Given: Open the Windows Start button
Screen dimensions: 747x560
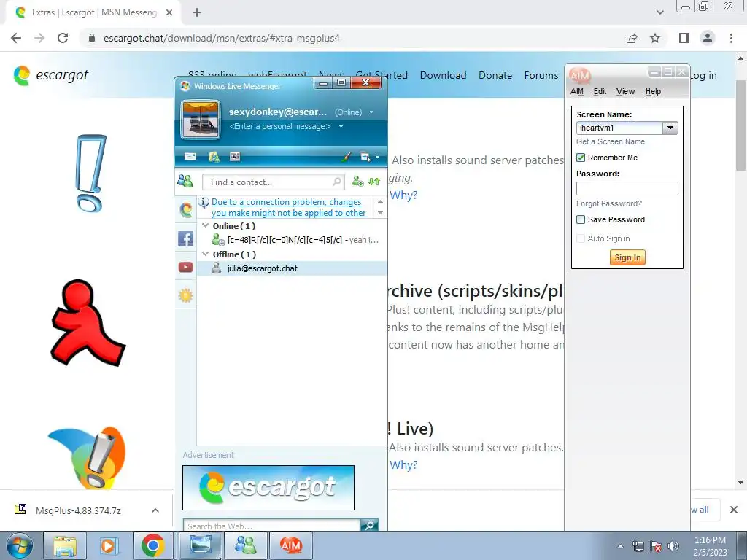Looking at the screenshot, I should 19,545.
